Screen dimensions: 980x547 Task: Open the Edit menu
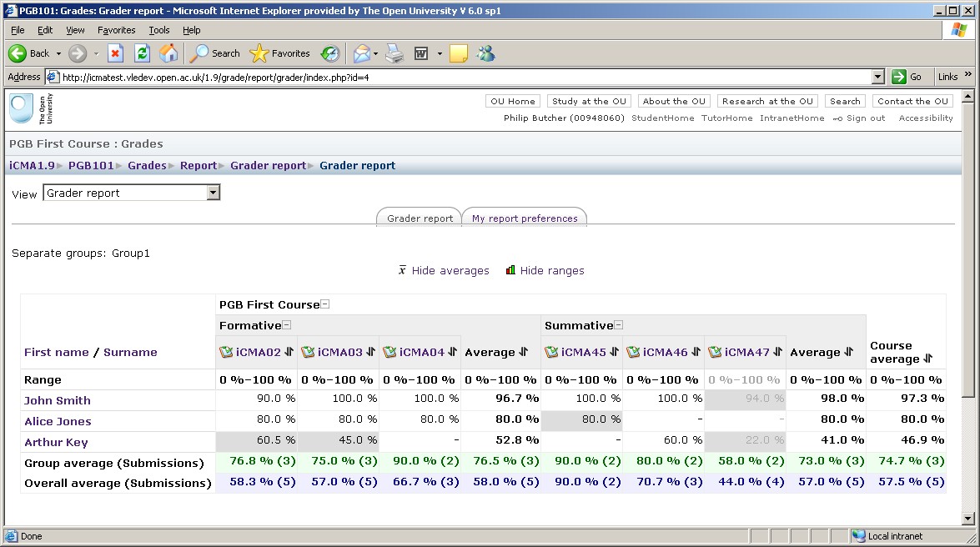pyautogui.click(x=45, y=30)
